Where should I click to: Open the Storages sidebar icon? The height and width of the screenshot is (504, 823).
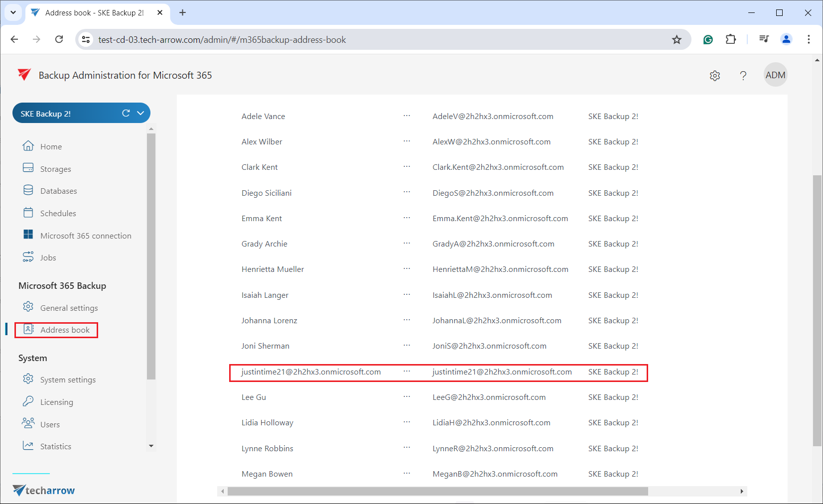coord(28,168)
